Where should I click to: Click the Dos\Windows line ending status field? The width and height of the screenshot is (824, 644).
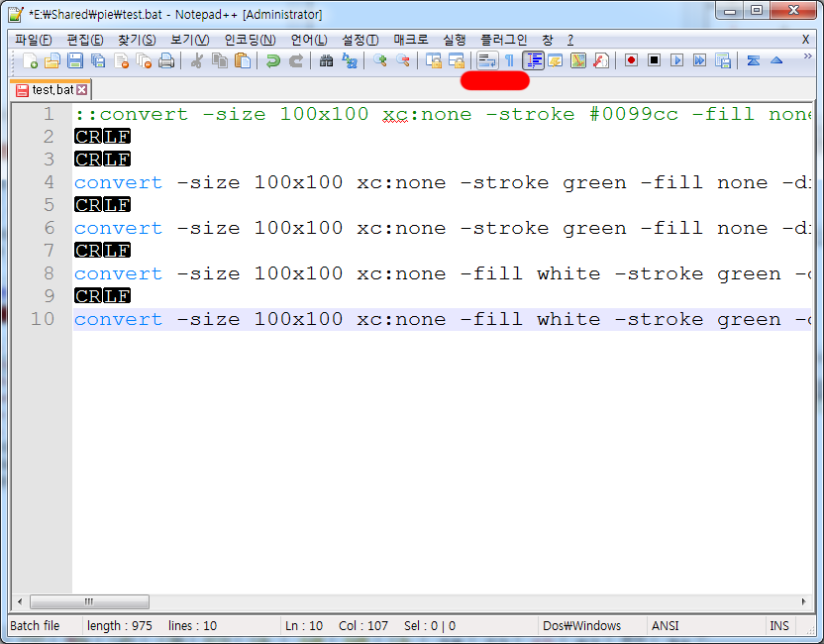(x=582, y=626)
